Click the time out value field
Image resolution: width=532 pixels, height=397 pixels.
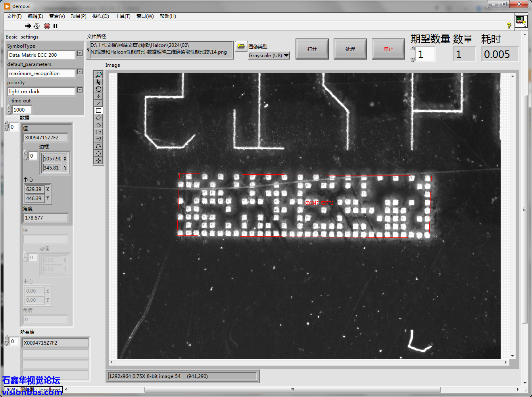(21, 110)
